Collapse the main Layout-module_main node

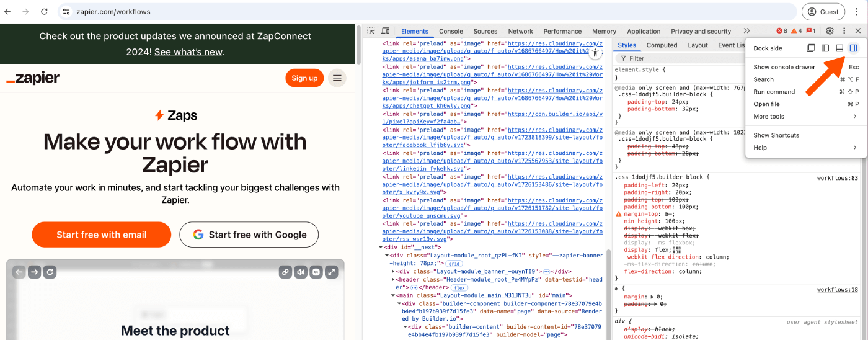tap(393, 295)
